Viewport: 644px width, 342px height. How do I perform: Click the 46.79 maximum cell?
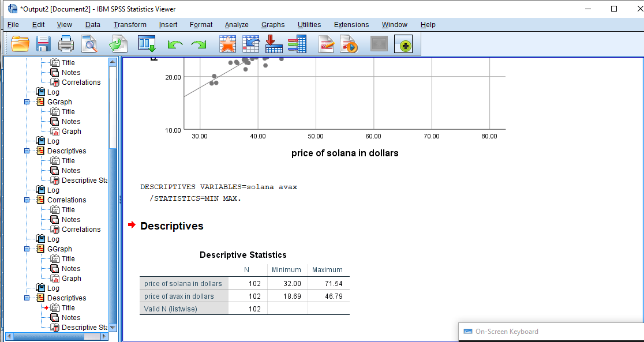tap(334, 296)
